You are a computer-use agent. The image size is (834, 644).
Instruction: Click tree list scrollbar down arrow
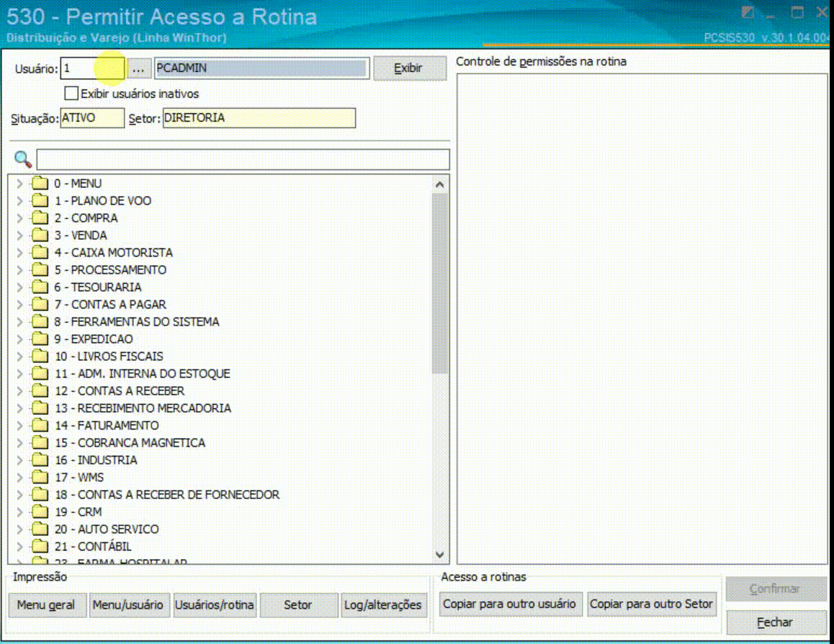coord(440,555)
